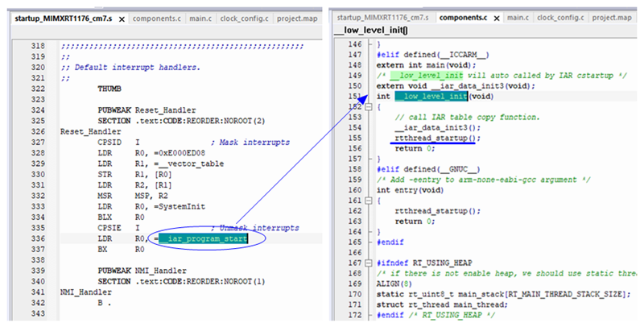Click the highlighted __iar_program_start symbol
This screenshot has width=644, height=327.
click(203, 238)
